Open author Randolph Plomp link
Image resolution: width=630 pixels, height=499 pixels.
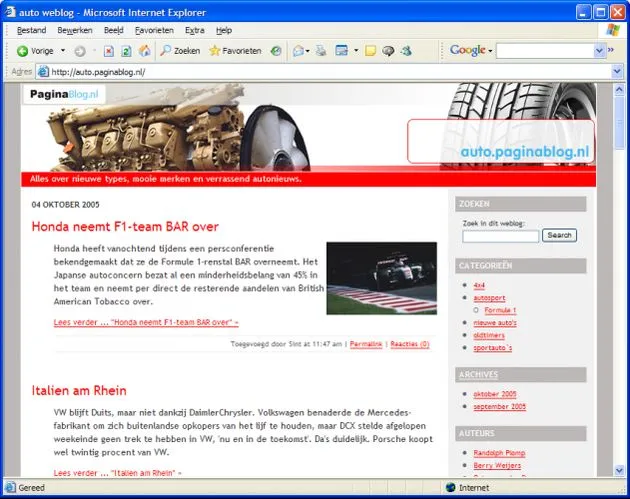[499, 453]
